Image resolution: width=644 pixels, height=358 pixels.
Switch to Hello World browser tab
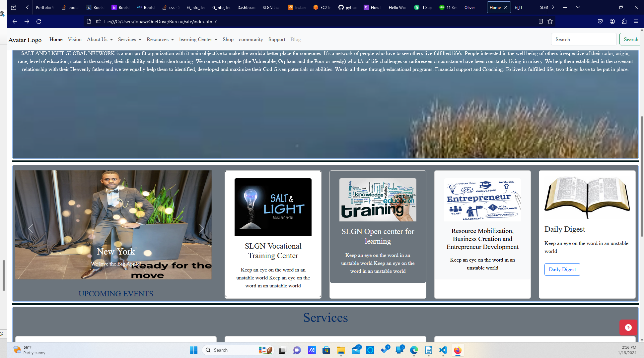[x=397, y=7]
